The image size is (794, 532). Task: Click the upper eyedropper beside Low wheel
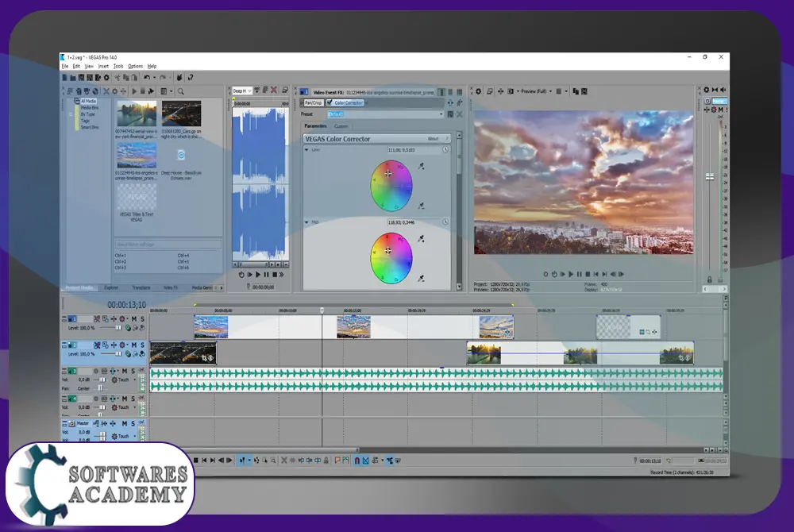tap(421, 166)
